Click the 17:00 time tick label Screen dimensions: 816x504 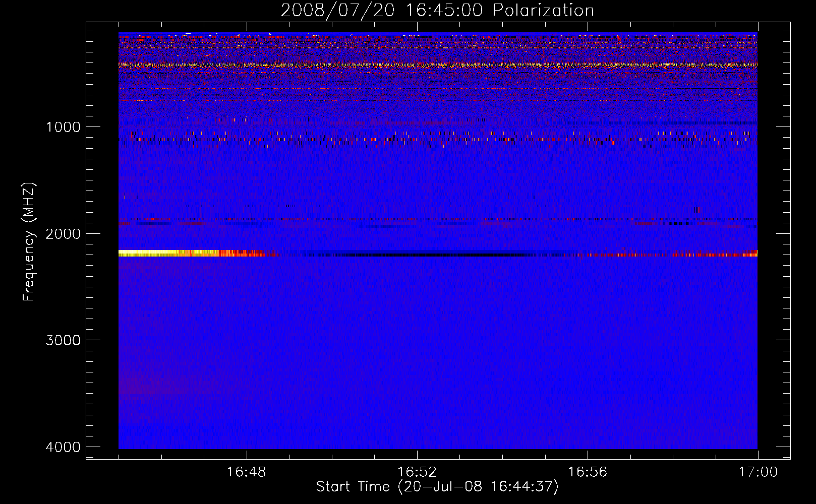pos(758,472)
